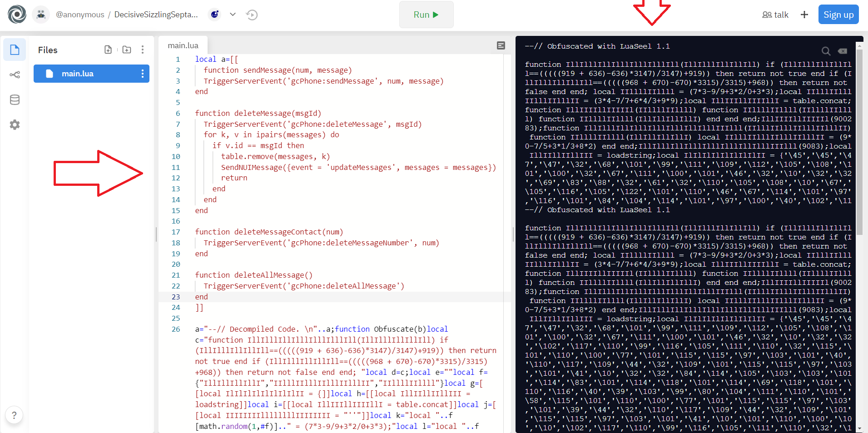Click the console scroll up arrow
868x433 pixels.
[x=859, y=45]
